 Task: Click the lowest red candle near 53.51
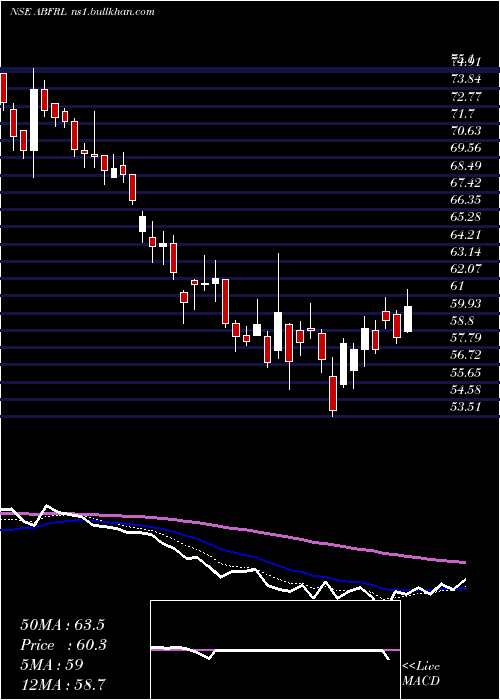333,393
